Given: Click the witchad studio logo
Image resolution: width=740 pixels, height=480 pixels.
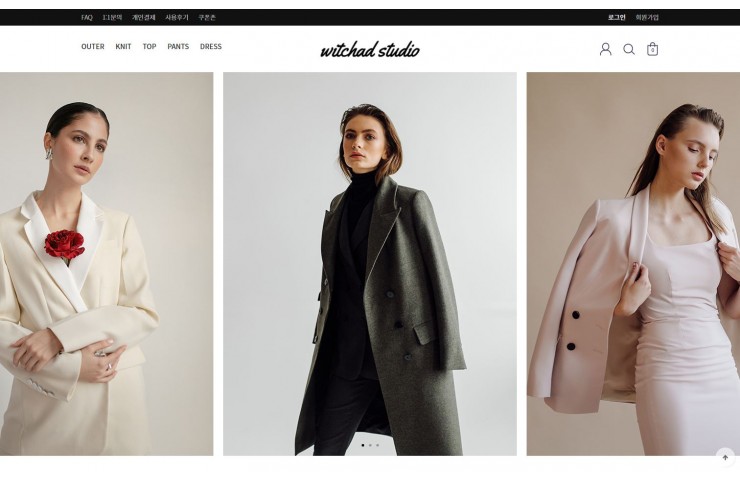Looking at the screenshot, I should coord(370,50).
